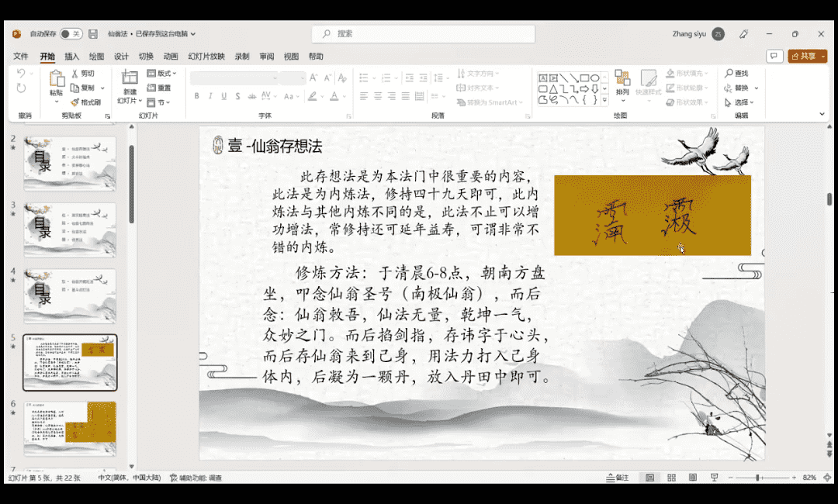The height and width of the screenshot is (504, 838).
Task: Switch to the Animations (动画) tab
Action: click(x=171, y=57)
